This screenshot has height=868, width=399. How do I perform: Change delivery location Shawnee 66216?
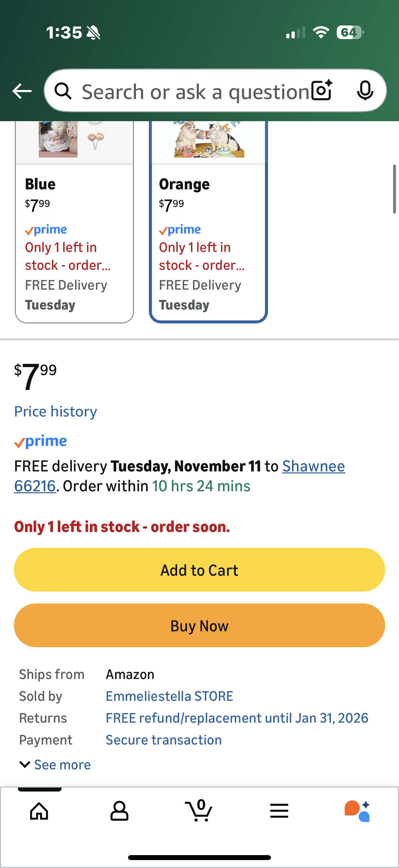coord(313,466)
